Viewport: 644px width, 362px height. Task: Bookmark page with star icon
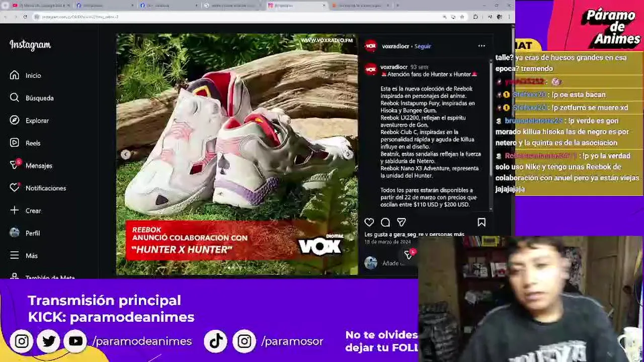coord(462,17)
